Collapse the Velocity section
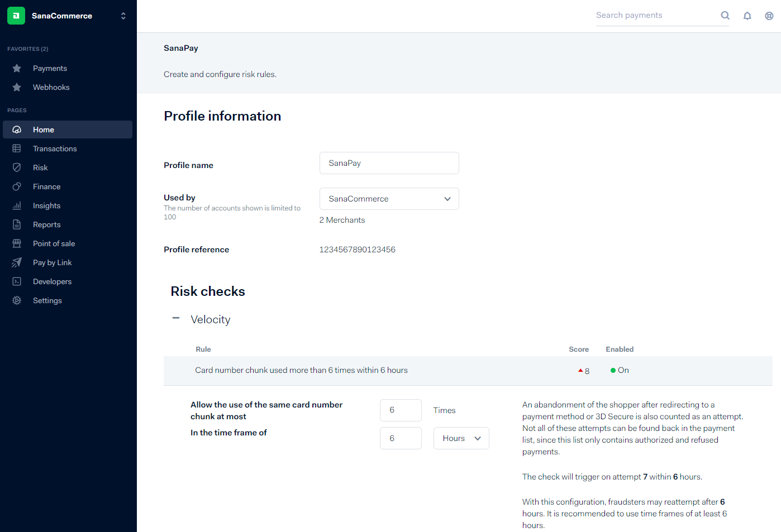 (176, 318)
